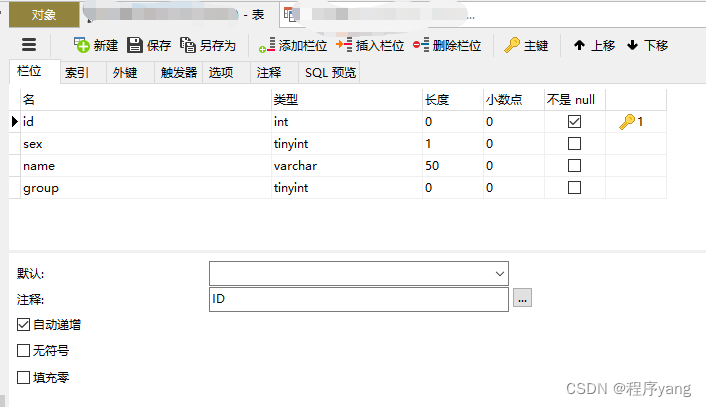Switch to the 外键 foreign keys tab
Image resolution: width=706 pixels, height=407 pixels.
pos(131,72)
